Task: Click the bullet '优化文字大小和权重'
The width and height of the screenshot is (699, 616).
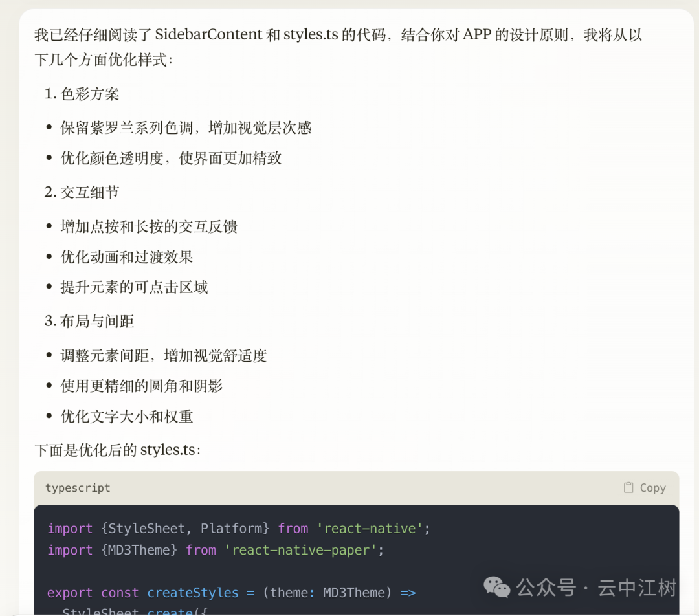Action: click(x=127, y=417)
